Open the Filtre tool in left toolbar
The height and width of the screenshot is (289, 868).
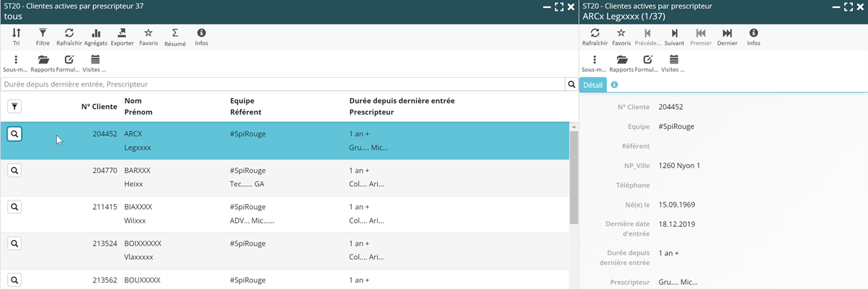tap(43, 37)
